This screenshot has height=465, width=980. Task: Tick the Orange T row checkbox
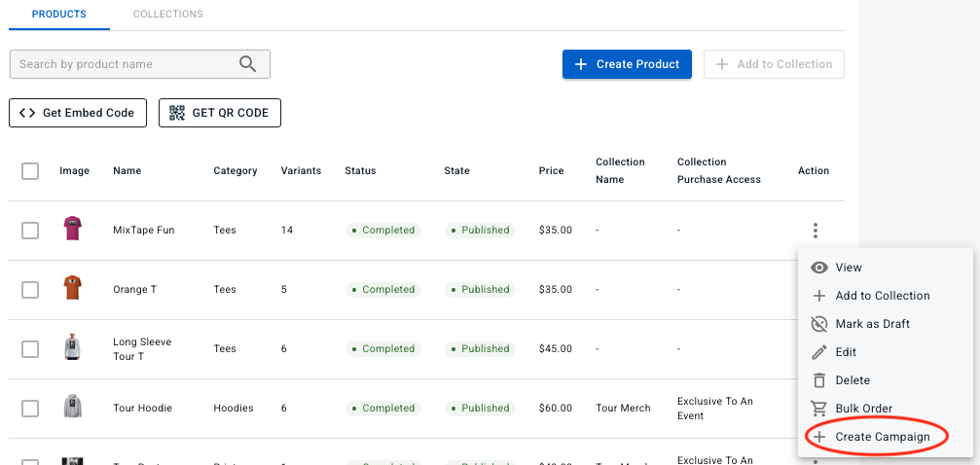click(x=30, y=290)
